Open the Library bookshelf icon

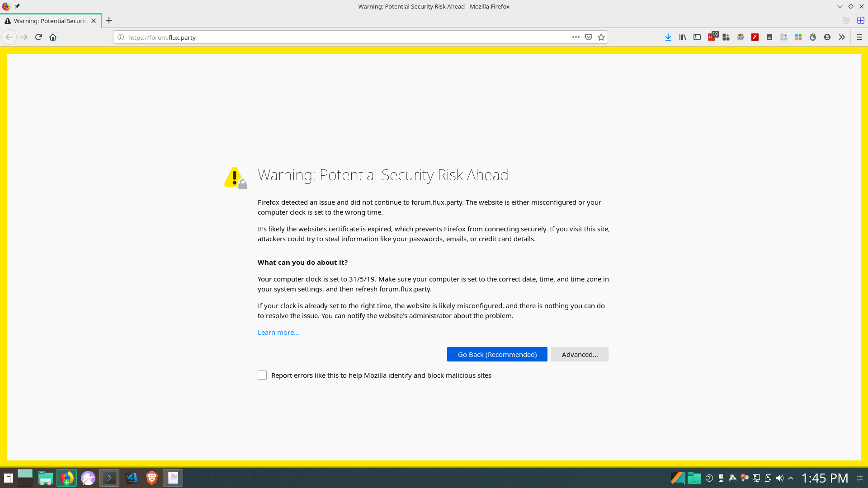[x=682, y=37]
